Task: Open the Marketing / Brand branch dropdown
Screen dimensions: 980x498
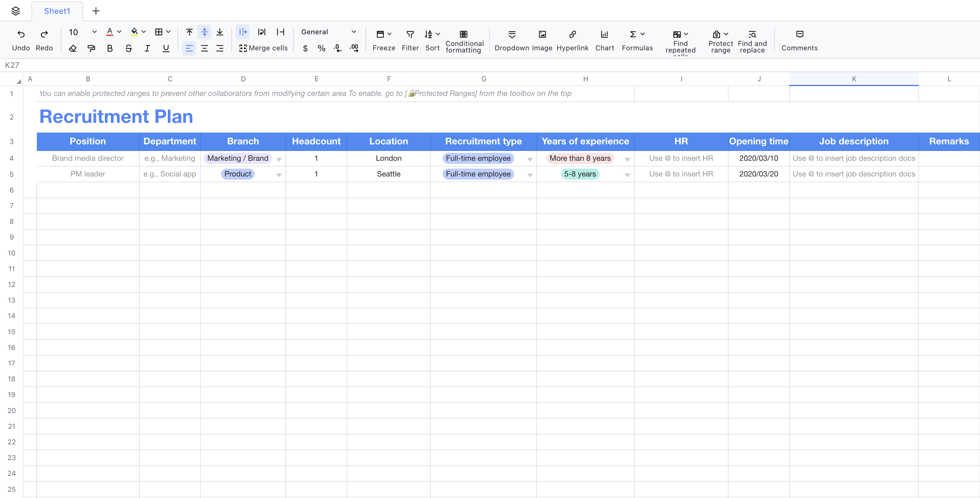Action: (279, 159)
